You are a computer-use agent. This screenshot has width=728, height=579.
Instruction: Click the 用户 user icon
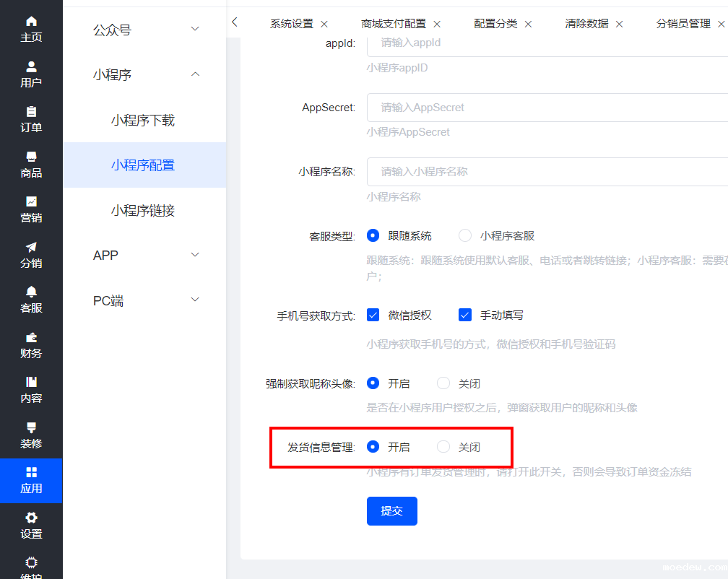coord(31,66)
